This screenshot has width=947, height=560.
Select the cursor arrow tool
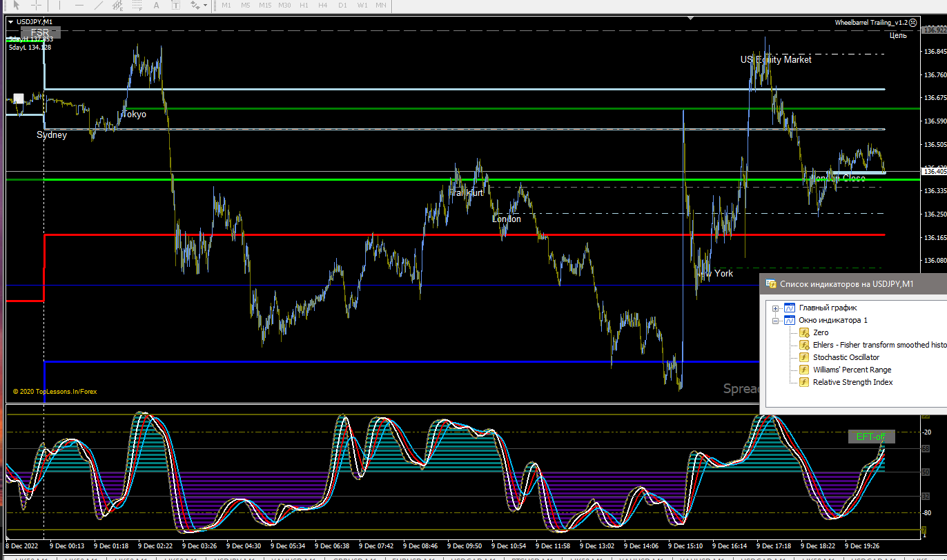point(16,5)
